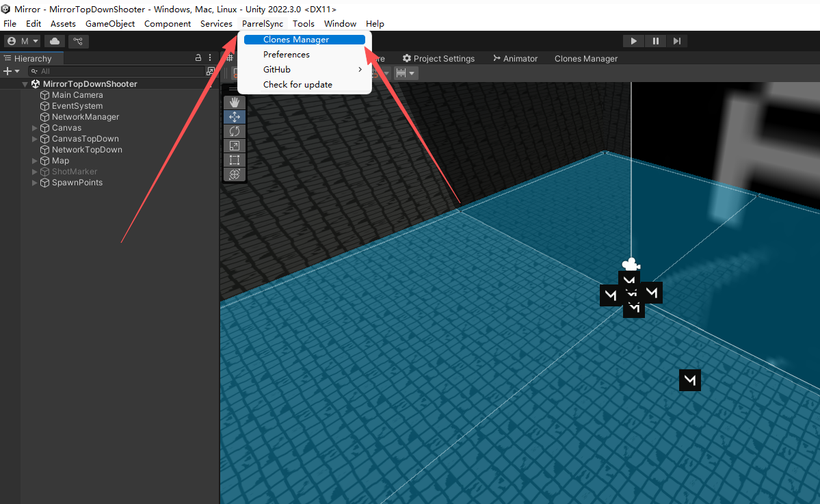Open the Help menu

(x=375, y=23)
